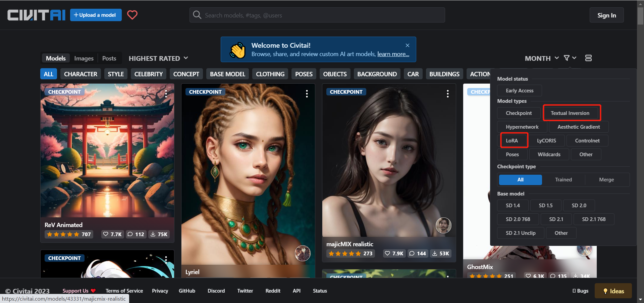
Task: Click comment count on ReV Animated card
Action: (x=136, y=234)
